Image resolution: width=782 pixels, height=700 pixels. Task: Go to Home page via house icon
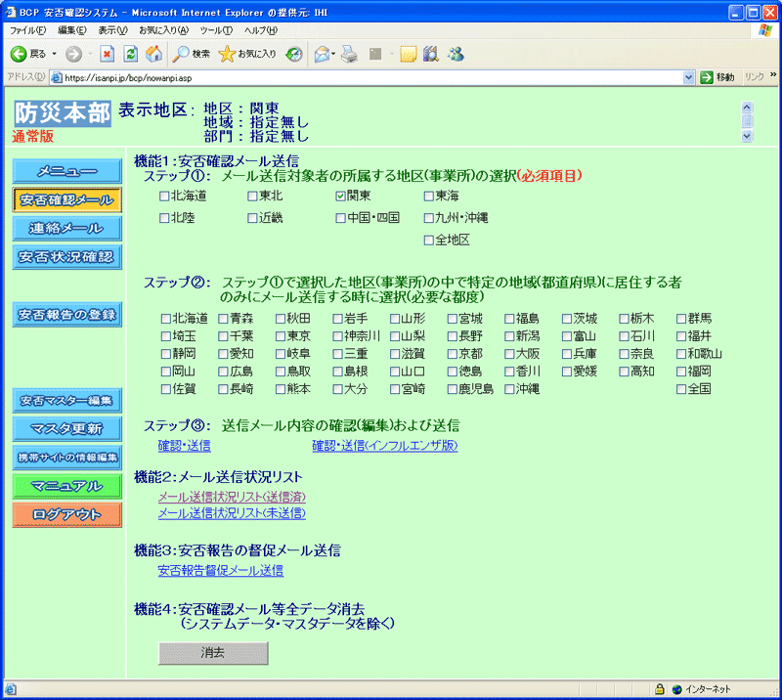154,54
